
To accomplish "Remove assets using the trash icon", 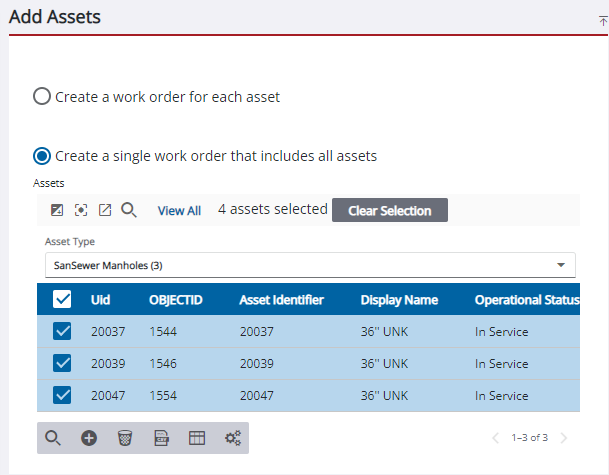I will [x=125, y=438].
